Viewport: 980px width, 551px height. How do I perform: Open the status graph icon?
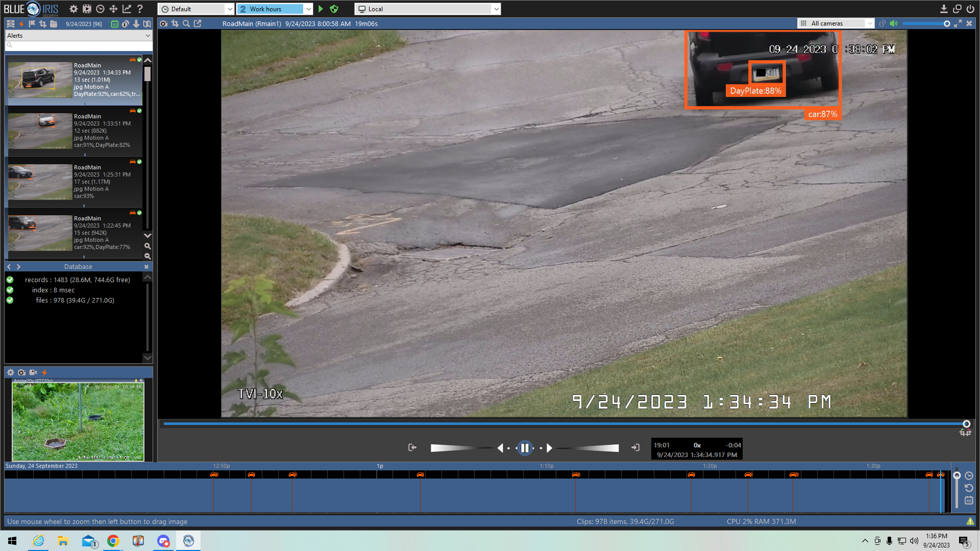click(127, 9)
